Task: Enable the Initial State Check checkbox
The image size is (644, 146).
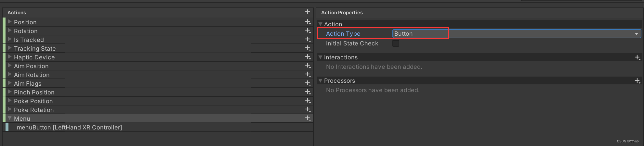Action: click(396, 43)
